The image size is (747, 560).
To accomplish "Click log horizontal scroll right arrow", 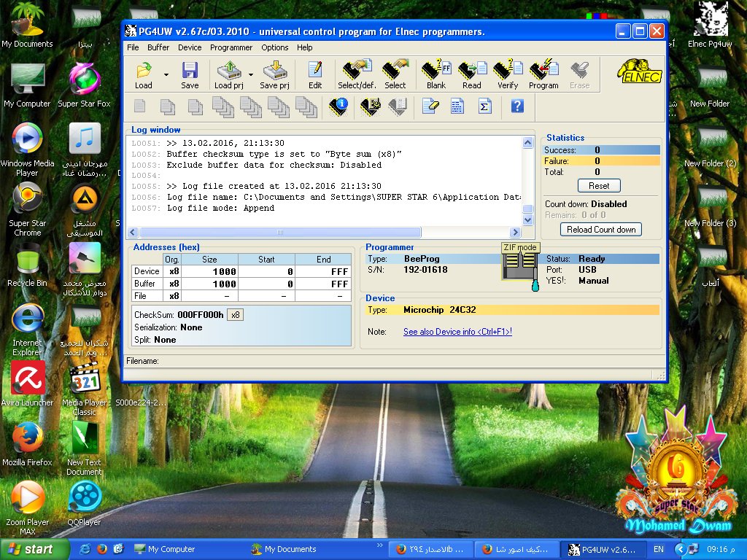I will 515,233.
